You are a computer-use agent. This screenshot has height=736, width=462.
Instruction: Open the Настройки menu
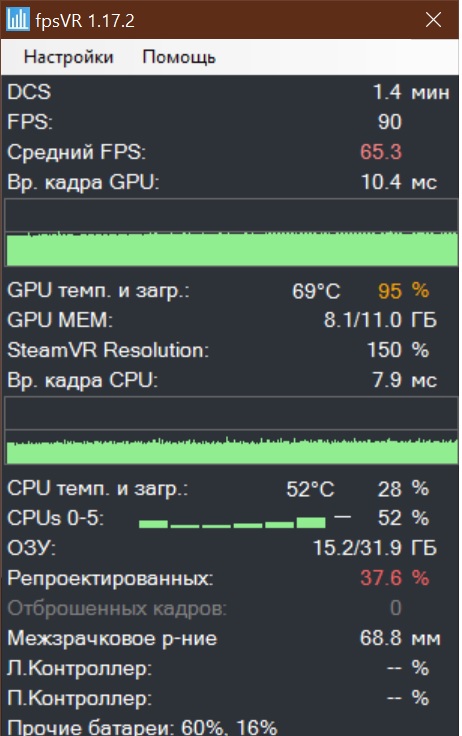pos(69,57)
